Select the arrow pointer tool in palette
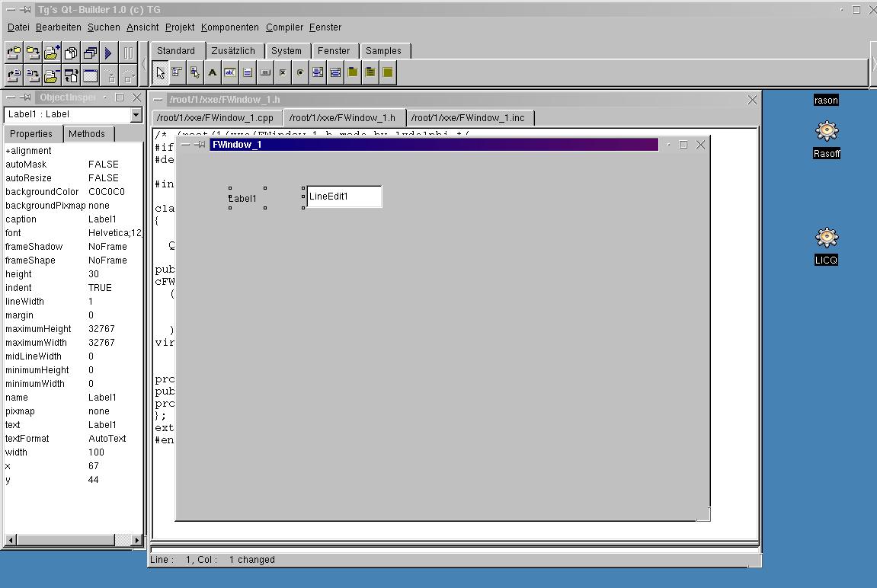 coord(160,73)
